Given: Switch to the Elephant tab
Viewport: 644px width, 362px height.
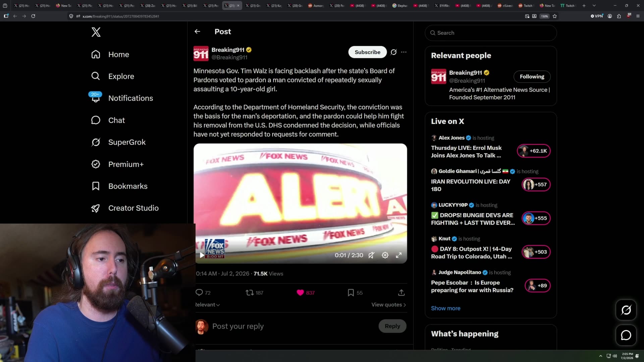Looking at the screenshot, I should pyautogui.click(x=400, y=6).
